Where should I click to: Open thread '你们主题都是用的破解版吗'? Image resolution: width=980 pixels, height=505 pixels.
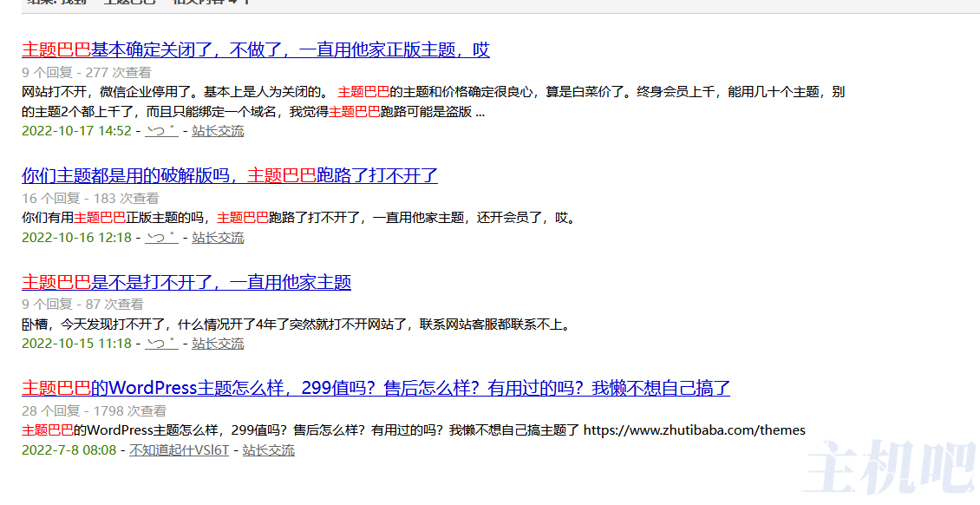[x=229, y=175]
